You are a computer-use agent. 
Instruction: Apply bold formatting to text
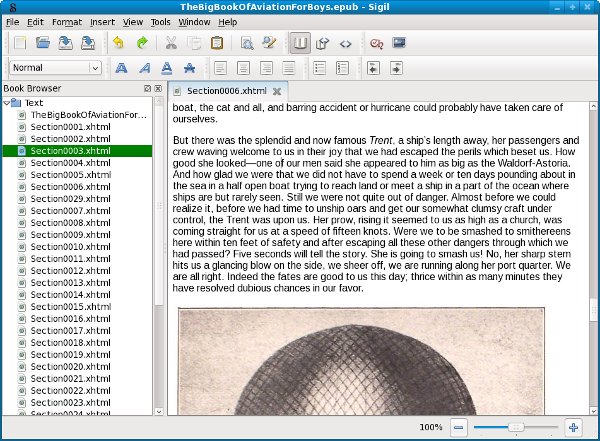click(121, 68)
